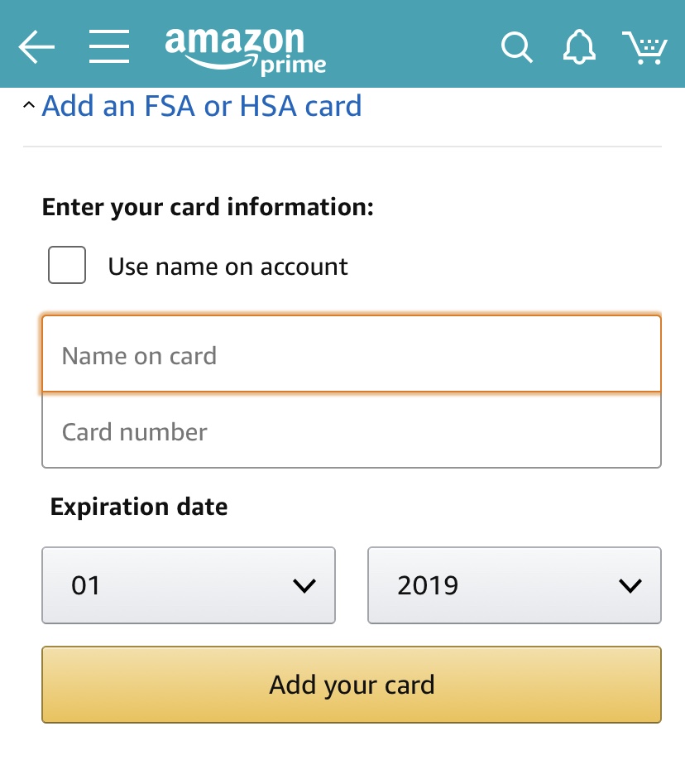Open the hamburger menu
Viewport: 685px width, 784px height.
[109, 47]
